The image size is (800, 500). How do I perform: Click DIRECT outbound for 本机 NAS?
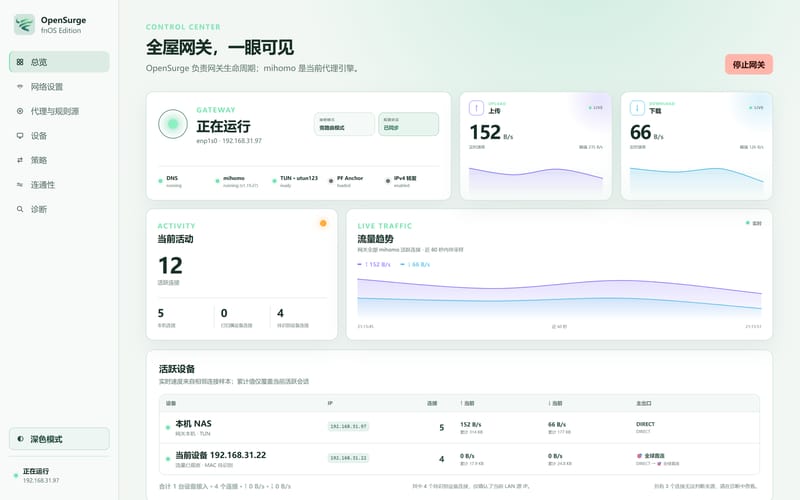[x=645, y=424]
